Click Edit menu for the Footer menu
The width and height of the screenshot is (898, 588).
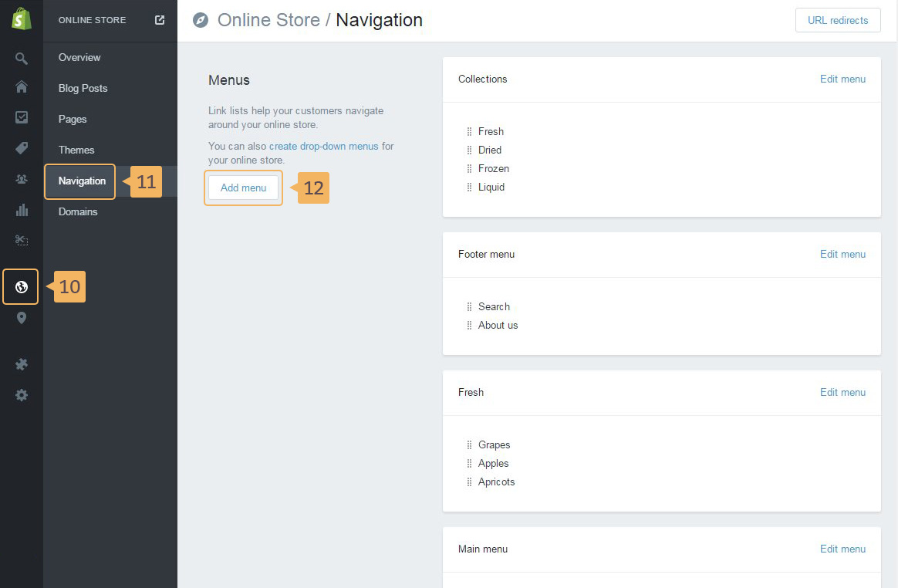pos(842,254)
